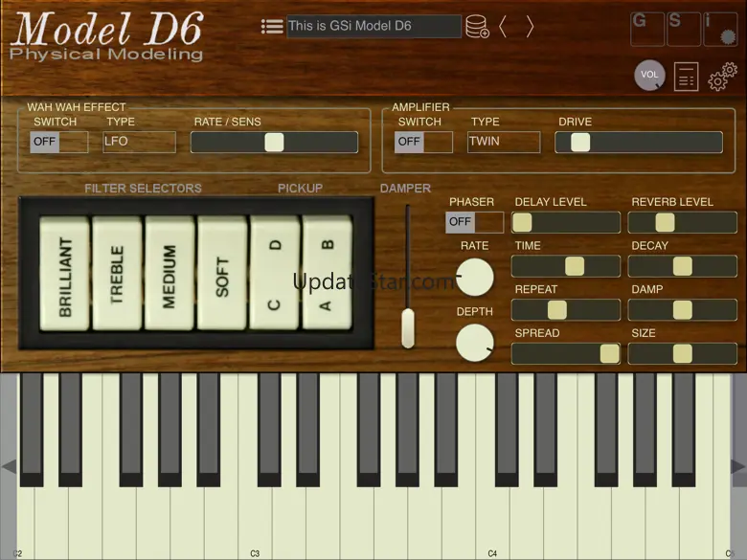Click the REVERB LEVEL slider
The height and width of the screenshot is (560, 747).
point(683,222)
